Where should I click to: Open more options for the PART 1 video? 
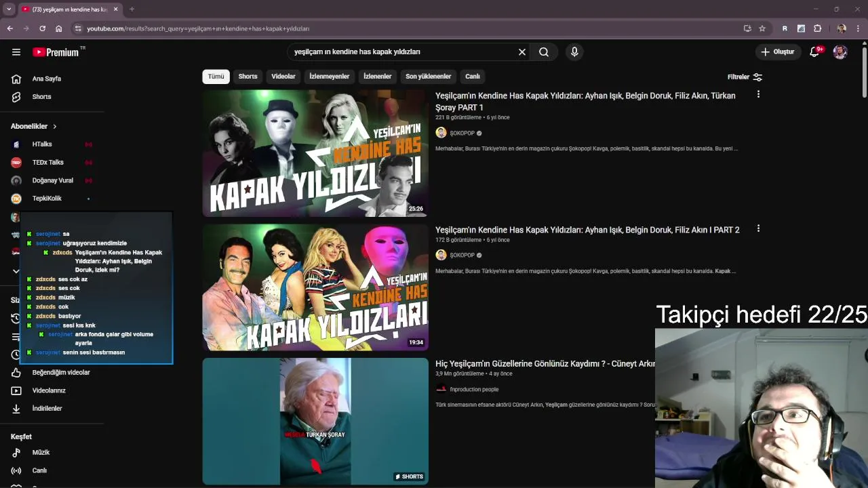(758, 95)
